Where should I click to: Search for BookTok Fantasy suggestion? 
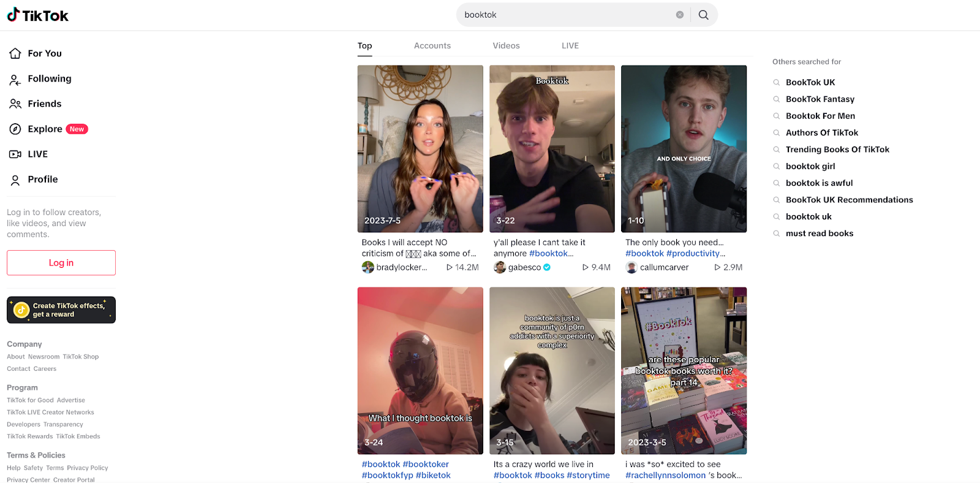coord(820,99)
